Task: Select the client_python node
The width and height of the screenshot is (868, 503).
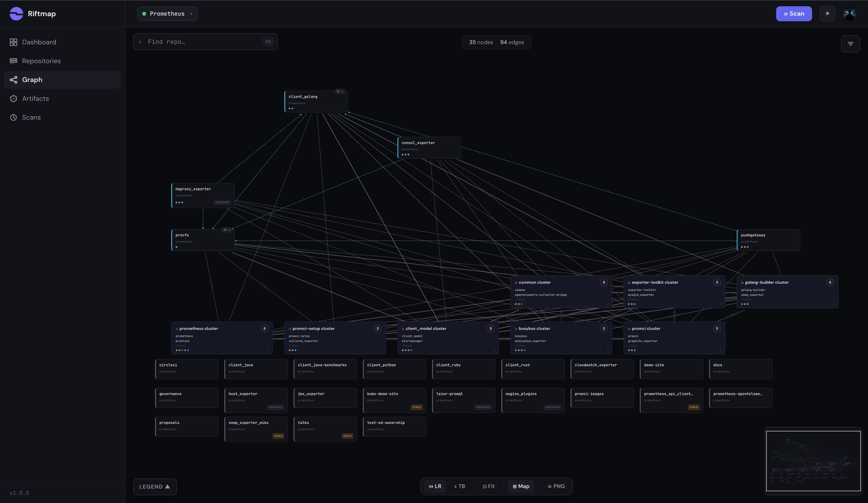Action: pos(394,369)
